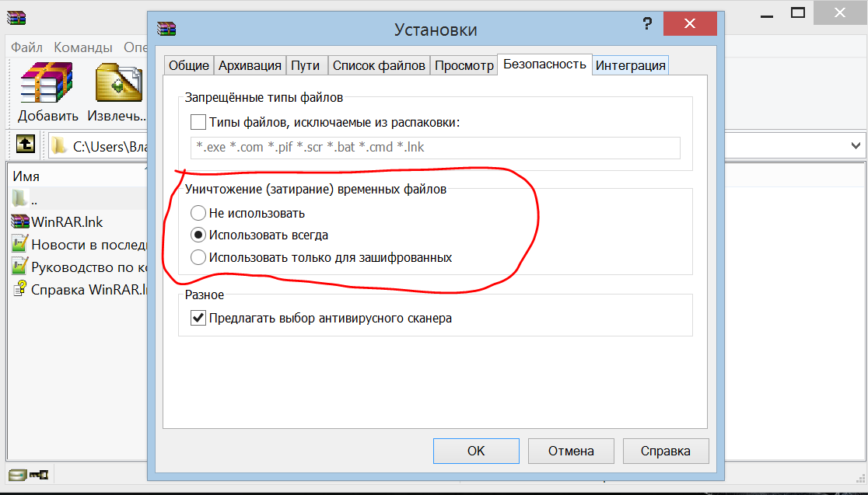Select the Не использовать radio button
This screenshot has height=495, width=868.
coord(198,213)
